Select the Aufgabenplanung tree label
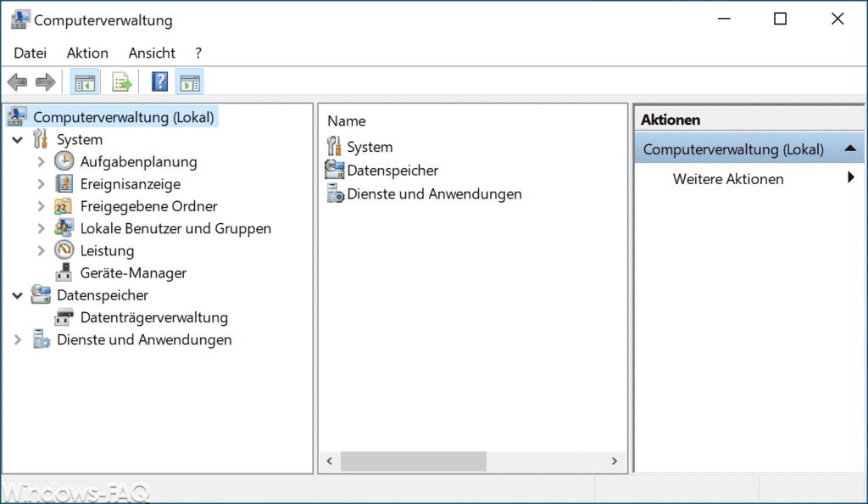 138,162
